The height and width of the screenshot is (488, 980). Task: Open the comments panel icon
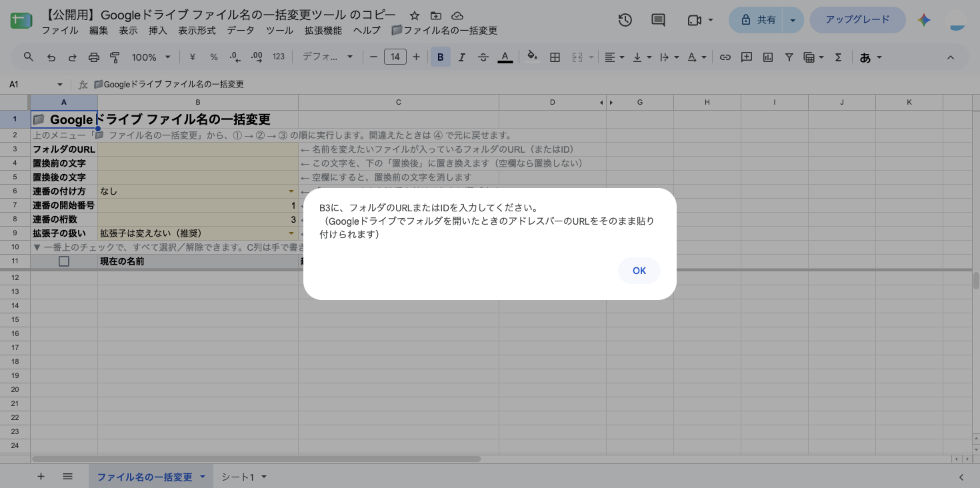pos(658,20)
